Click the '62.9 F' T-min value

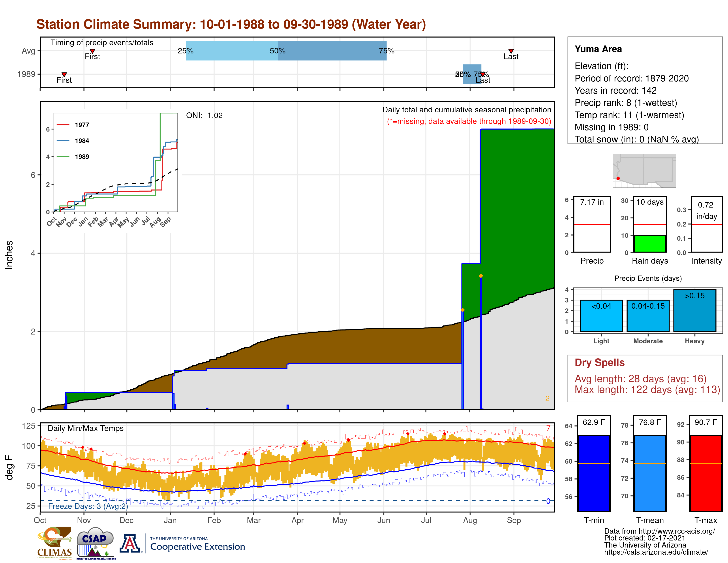[594, 422]
